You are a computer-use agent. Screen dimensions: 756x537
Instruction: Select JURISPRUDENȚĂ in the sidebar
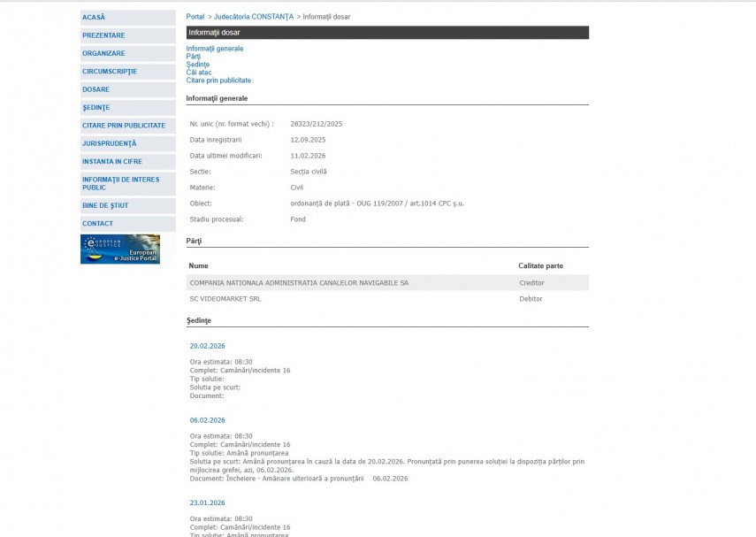point(110,143)
